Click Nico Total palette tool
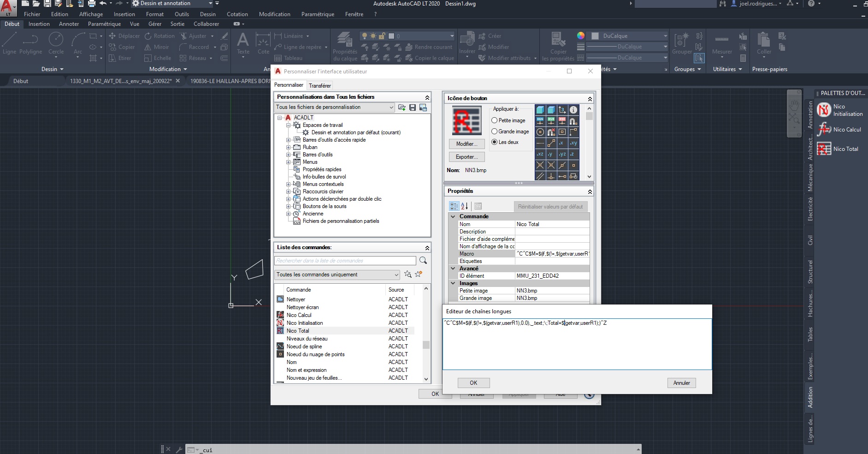Viewport: 868px width, 454px height. (838, 149)
